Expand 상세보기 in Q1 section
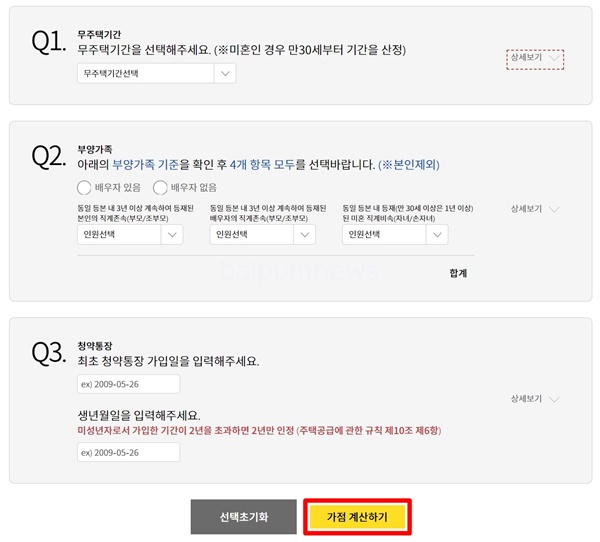600x542 pixels. pyautogui.click(x=535, y=59)
